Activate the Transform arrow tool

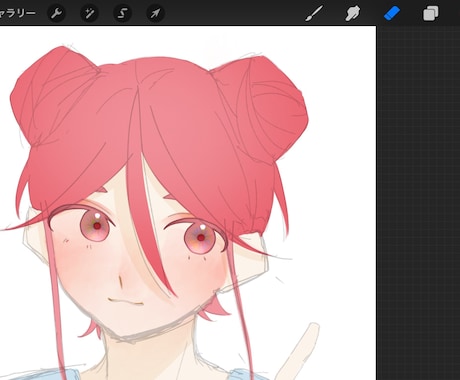(x=155, y=13)
